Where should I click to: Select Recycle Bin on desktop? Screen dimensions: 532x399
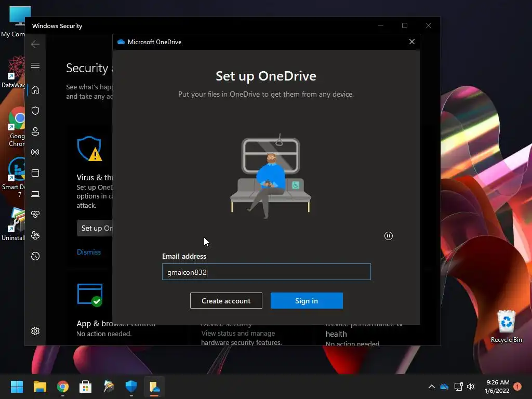pyautogui.click(x=506, y=326)
